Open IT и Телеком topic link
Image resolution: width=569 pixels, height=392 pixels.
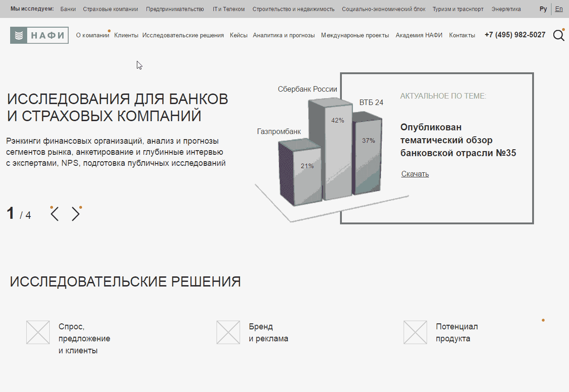click(229, 9)
